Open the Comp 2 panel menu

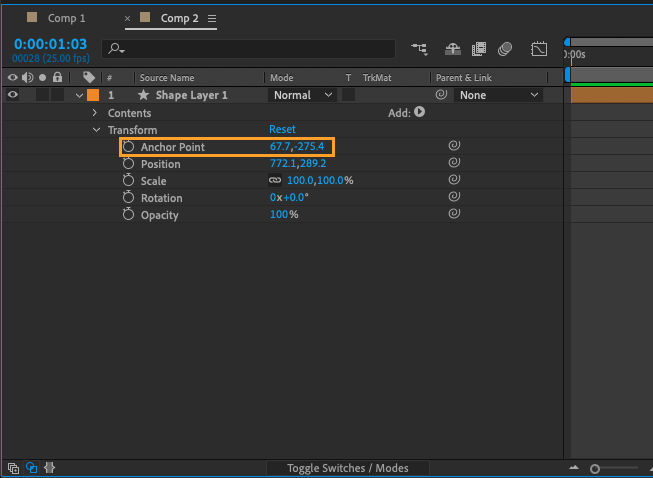(x=211, y=19)
